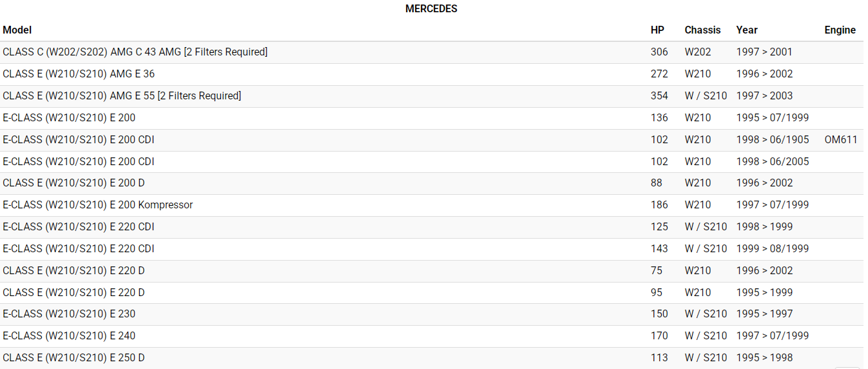Click the Model column header

click(17, 30)
